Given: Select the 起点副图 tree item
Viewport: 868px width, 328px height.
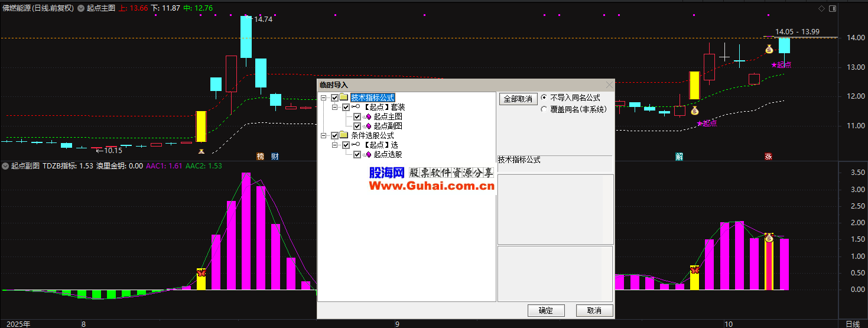Looking at the screenshot, I should point(388,126).
